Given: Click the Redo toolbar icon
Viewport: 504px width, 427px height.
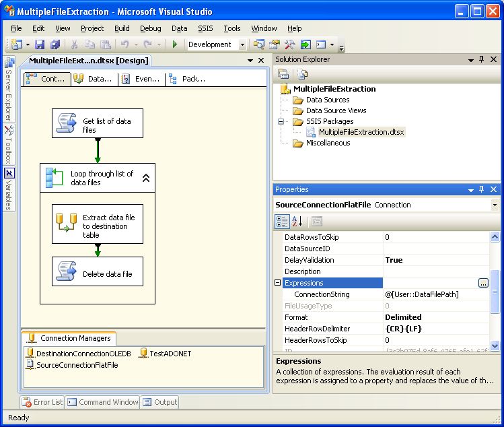Looking at the screenshot, I should (148, 44).
